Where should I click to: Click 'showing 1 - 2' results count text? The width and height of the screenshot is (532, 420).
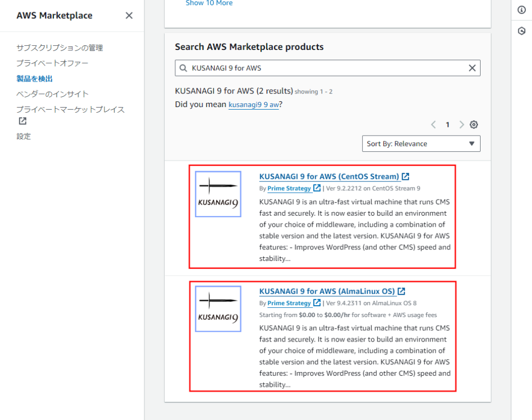pos(313,91)
